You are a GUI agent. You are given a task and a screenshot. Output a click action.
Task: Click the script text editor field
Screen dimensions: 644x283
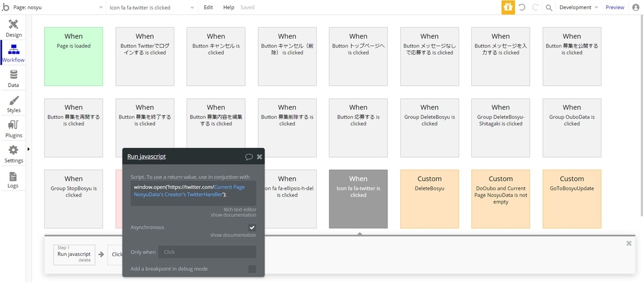point(193,193)
